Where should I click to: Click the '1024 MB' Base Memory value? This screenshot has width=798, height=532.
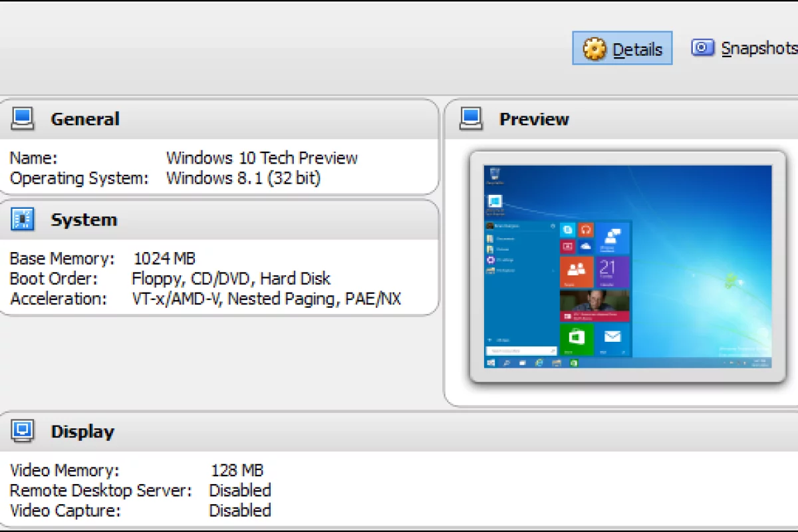click(163, 258)
